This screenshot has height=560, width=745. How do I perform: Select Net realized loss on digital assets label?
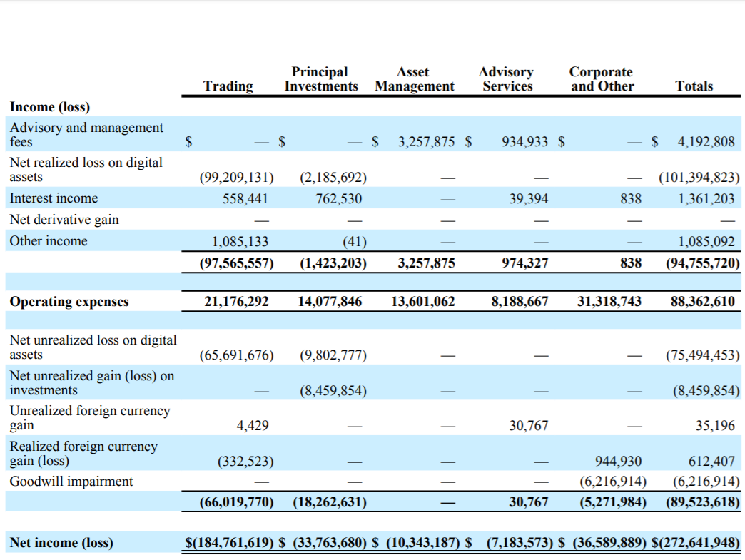[86, 170]
